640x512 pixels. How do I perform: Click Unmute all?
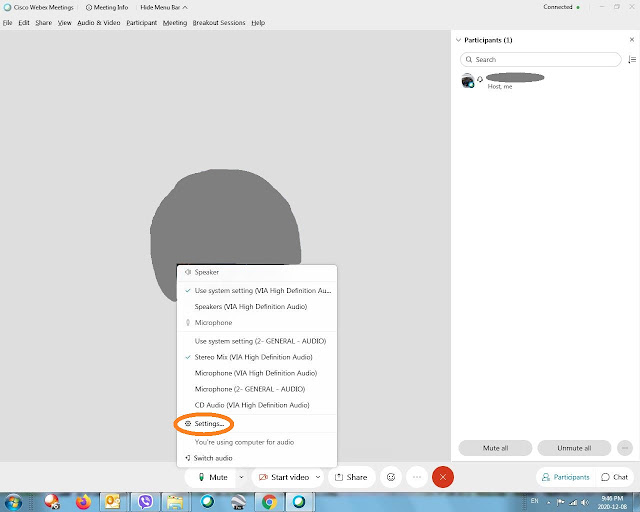click(574, 448)
